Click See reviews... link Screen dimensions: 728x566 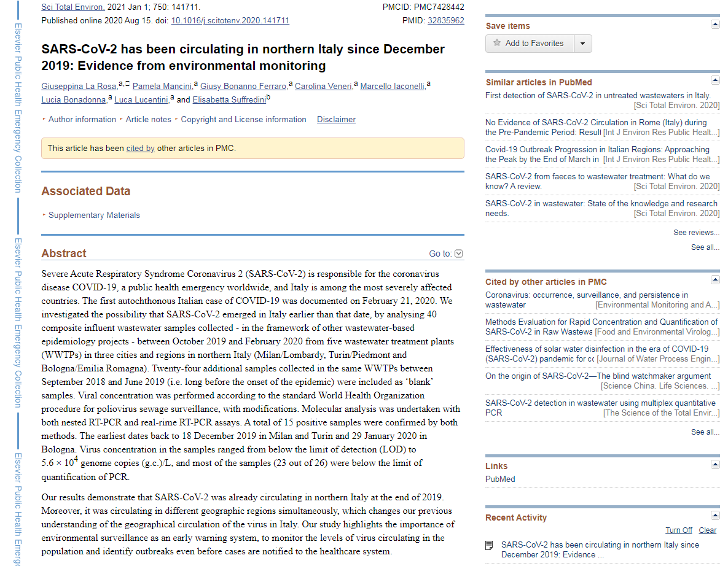(x=696, y=233)
